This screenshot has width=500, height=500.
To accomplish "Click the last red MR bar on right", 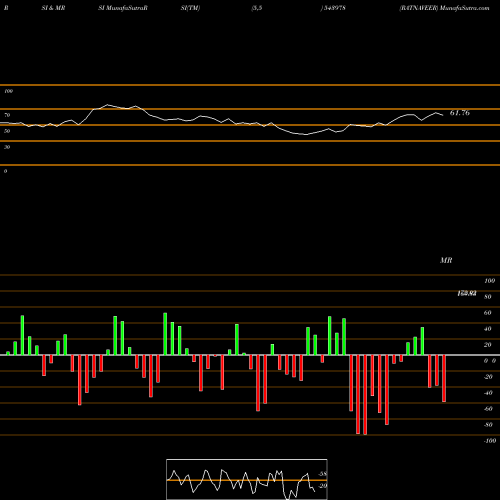I will [444, 379].
